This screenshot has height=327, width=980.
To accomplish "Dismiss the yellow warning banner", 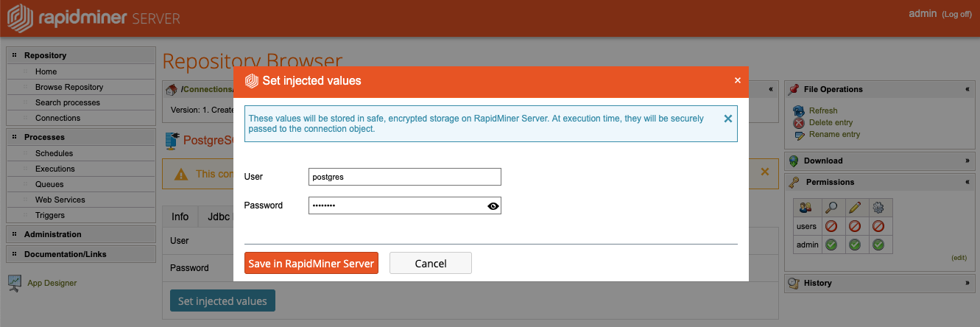I will 764,172.
